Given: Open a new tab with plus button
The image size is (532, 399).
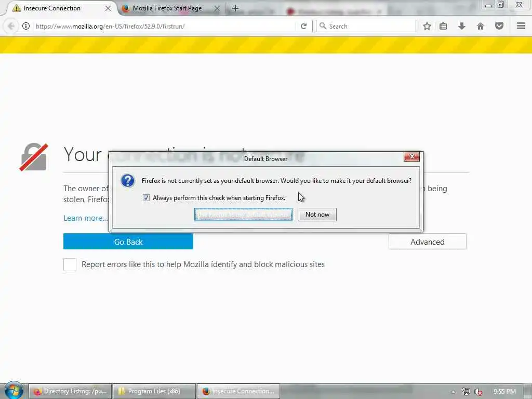Looking at the screenshot, I should click(235, 8).
